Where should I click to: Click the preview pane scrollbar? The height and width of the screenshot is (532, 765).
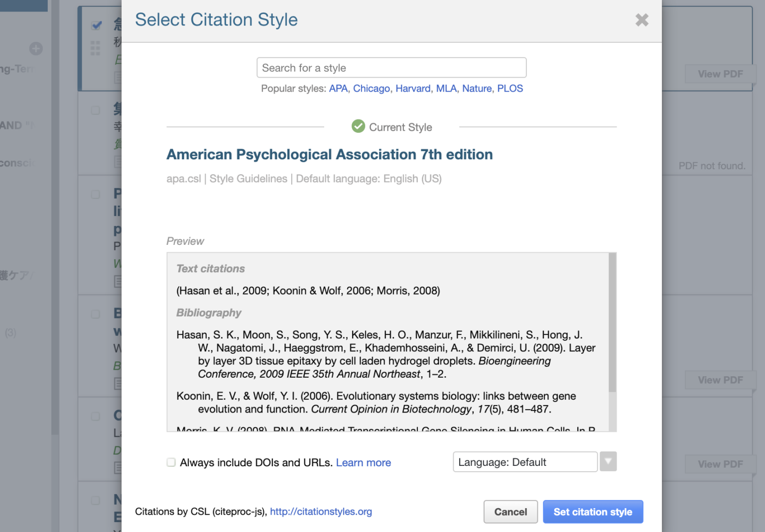pos(612,323)
